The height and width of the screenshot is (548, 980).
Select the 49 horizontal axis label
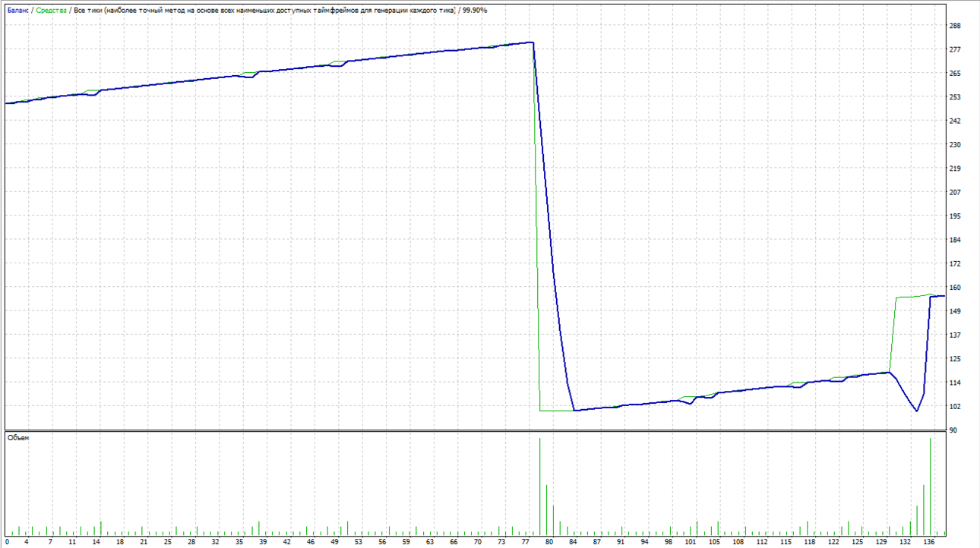coord(335,543)
